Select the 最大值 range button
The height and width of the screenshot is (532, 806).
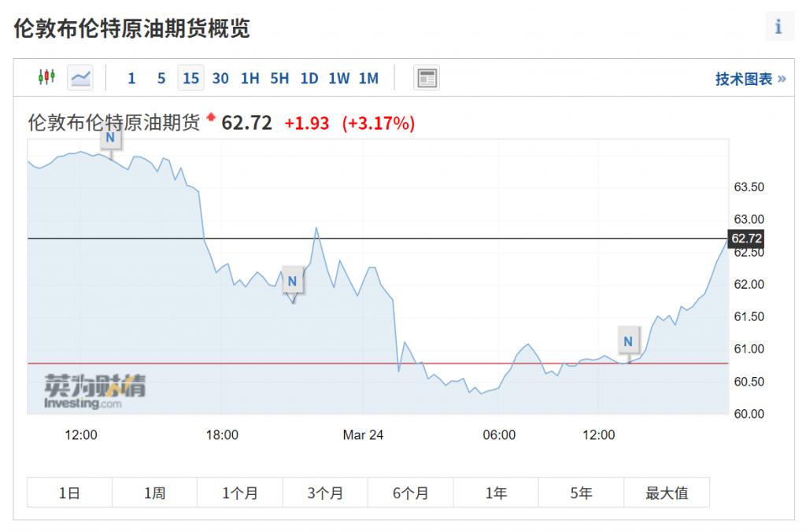click(x=667, y=493)
